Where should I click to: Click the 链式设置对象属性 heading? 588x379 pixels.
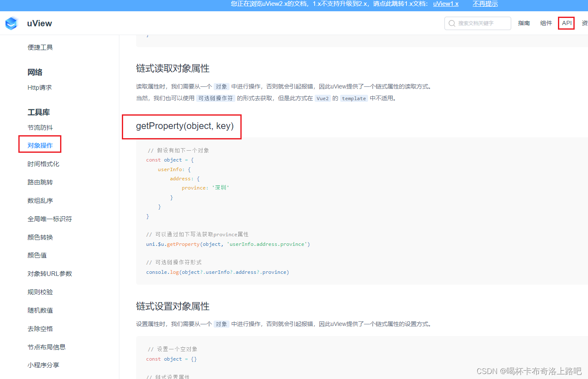[173, 306]
